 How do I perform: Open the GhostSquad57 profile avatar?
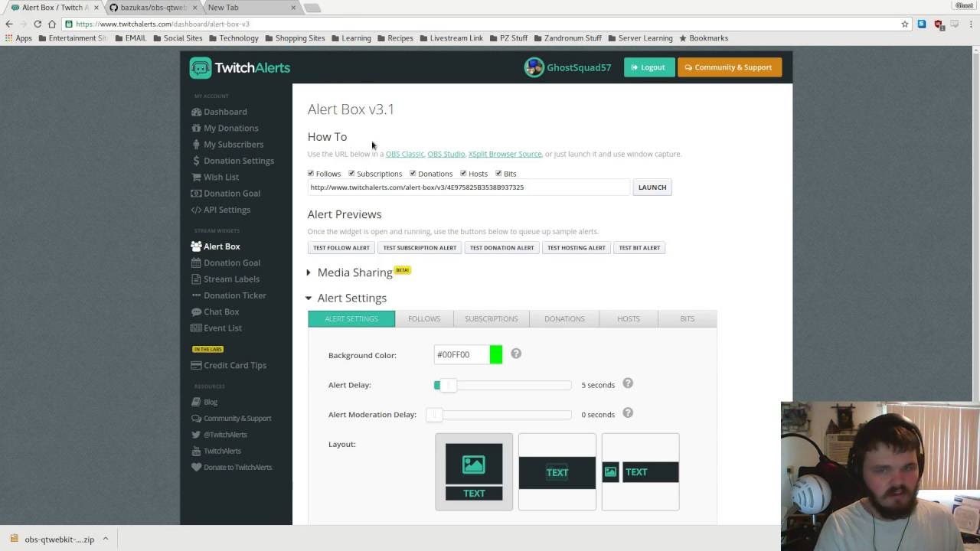click(534, 67)
